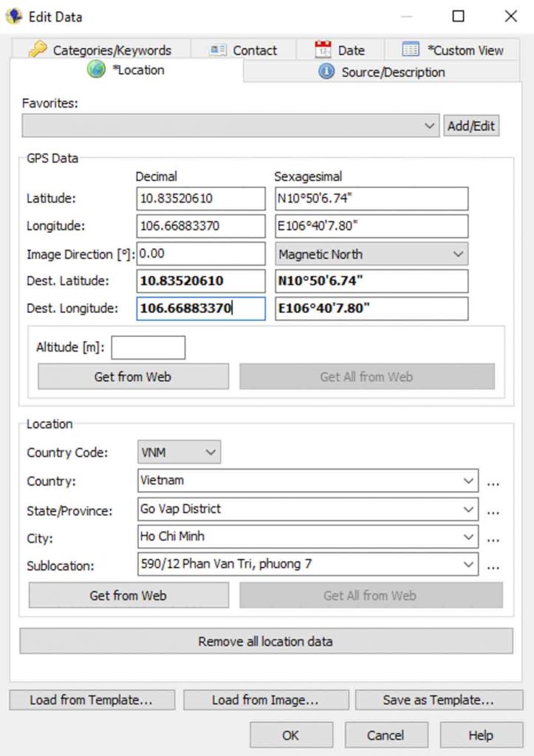Click the Altitude input field
534x756 pixels.
[x=148, y=348]
